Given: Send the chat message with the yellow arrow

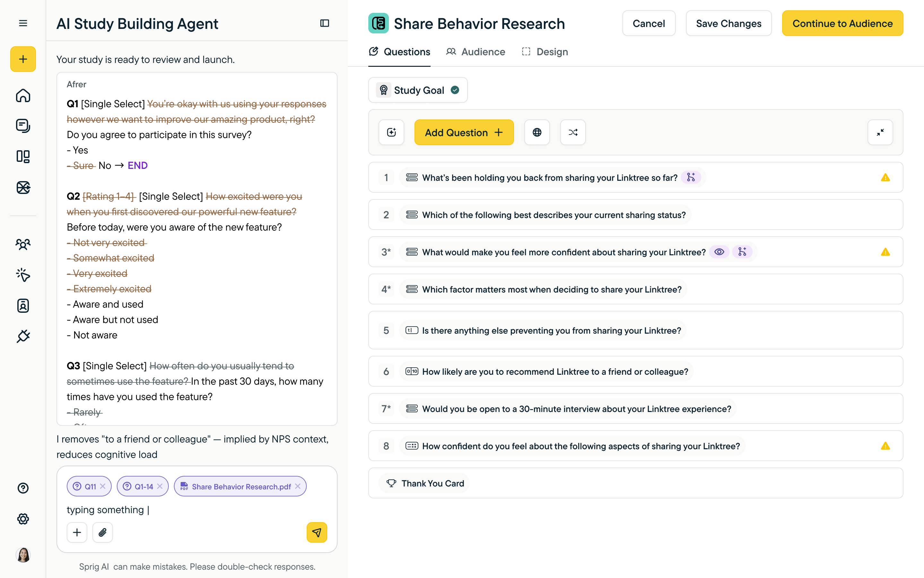Looking at the screenshot, I should [x=317, y=532].
